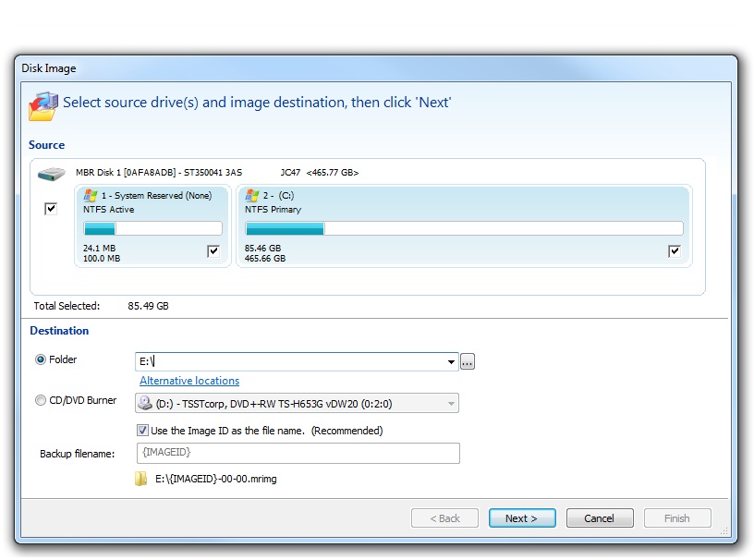The width and height of the screenshot is (754, 560).
Task: Click Windows flag icon of C: partition
Action: point(252,195)
